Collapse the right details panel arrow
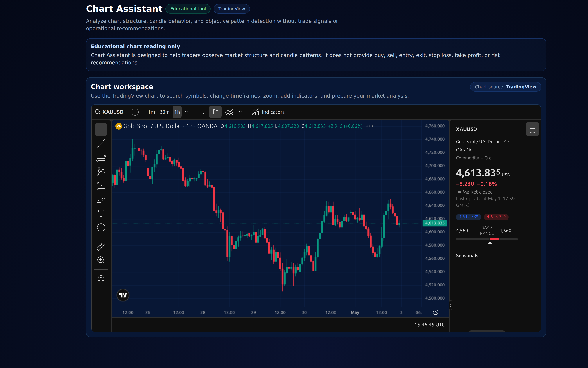This screenshot has width=588, height=368. click(451, 305)
